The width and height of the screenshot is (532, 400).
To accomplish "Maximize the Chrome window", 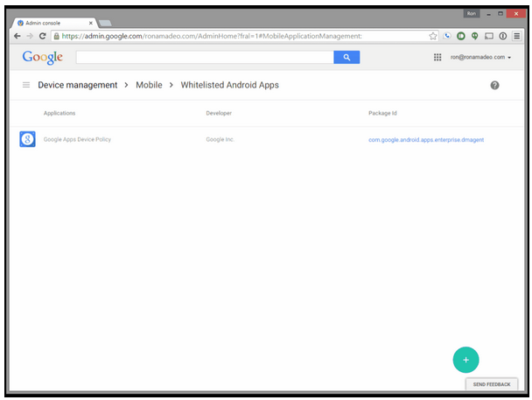I will (500, 14).
